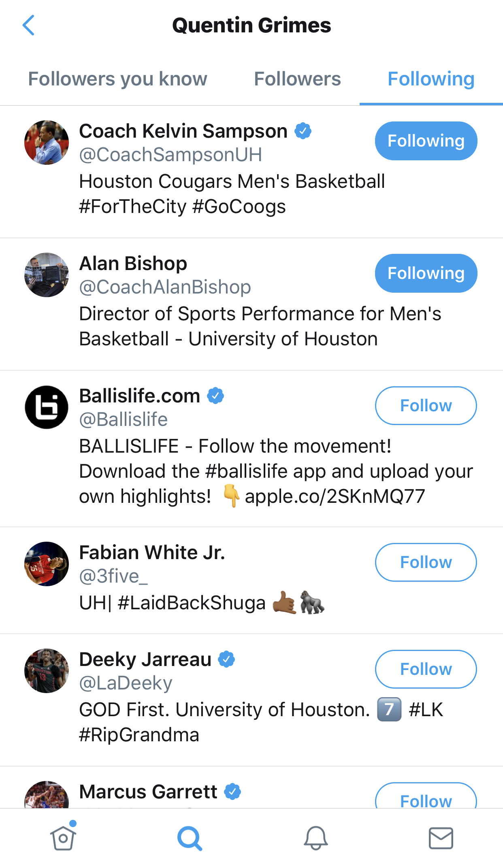Tap Fabian White Jr.'s avatar

pos(47,564)
